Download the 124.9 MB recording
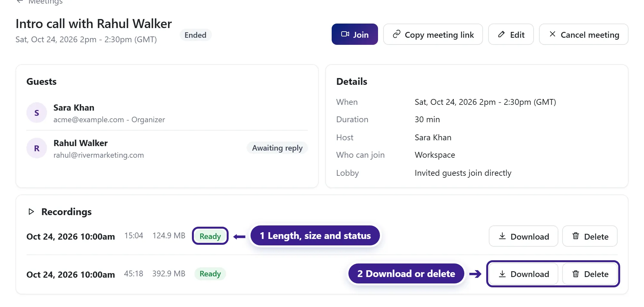Screen dimensions: 644x307 [523, 236]
